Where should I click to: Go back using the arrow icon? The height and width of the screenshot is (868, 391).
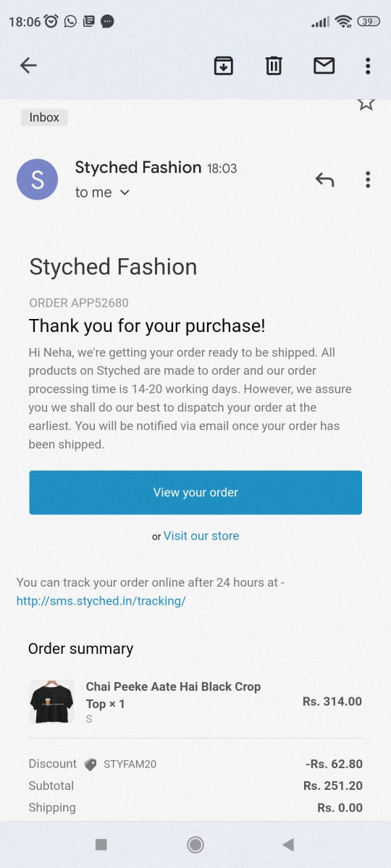pyautogui.click(x=28, y=66)
